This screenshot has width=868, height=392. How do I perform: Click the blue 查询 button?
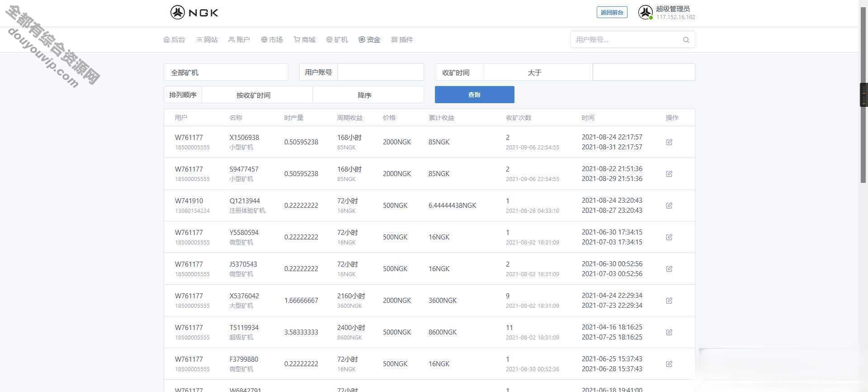pos(474,95)
